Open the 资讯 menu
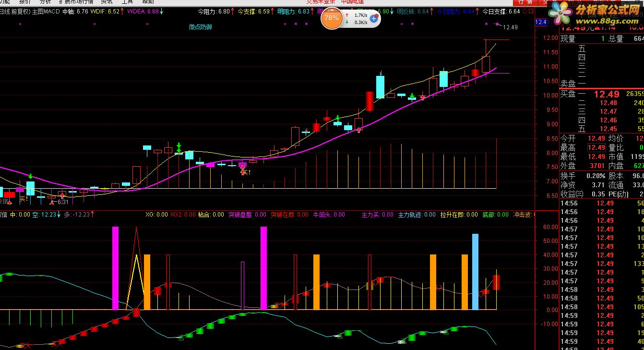Screen dimensions: 644x350 tap(107, 2)
